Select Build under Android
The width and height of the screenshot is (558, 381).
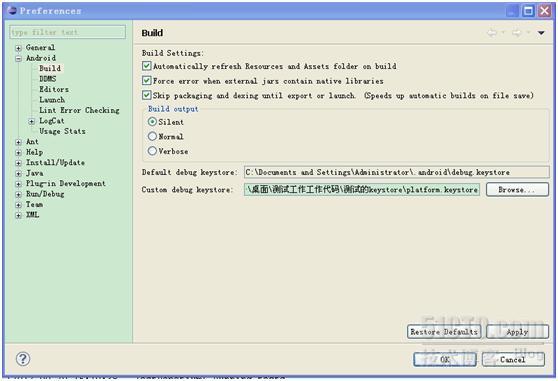click(50, 68)
